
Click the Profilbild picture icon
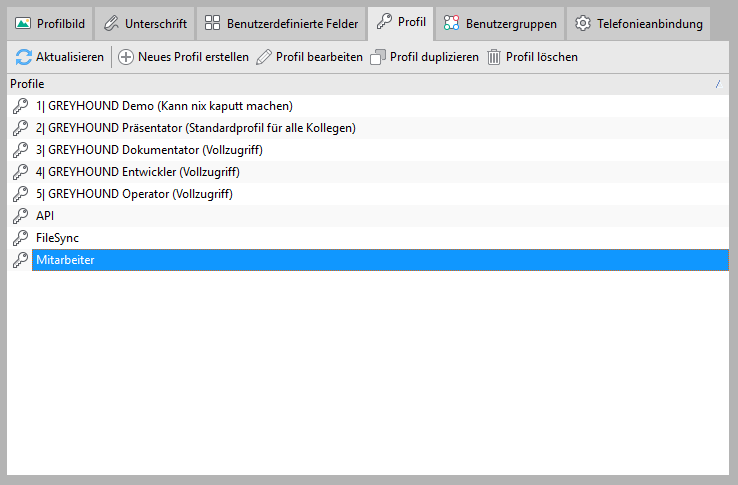(x=23, y=23)
